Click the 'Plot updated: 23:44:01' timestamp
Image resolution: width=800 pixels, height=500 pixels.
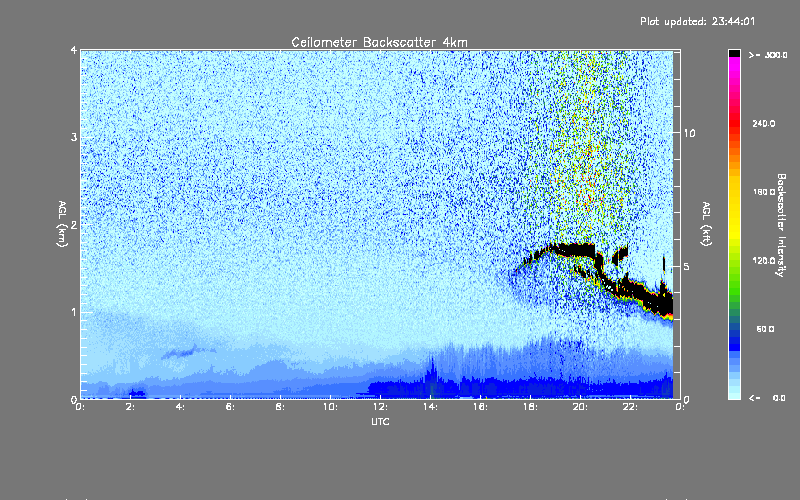(697, 21)
